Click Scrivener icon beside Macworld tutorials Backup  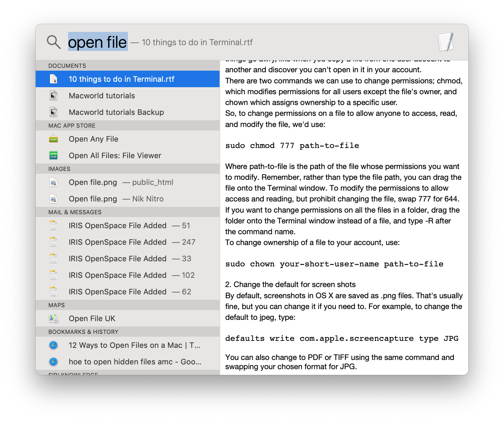tap(53, 112)
